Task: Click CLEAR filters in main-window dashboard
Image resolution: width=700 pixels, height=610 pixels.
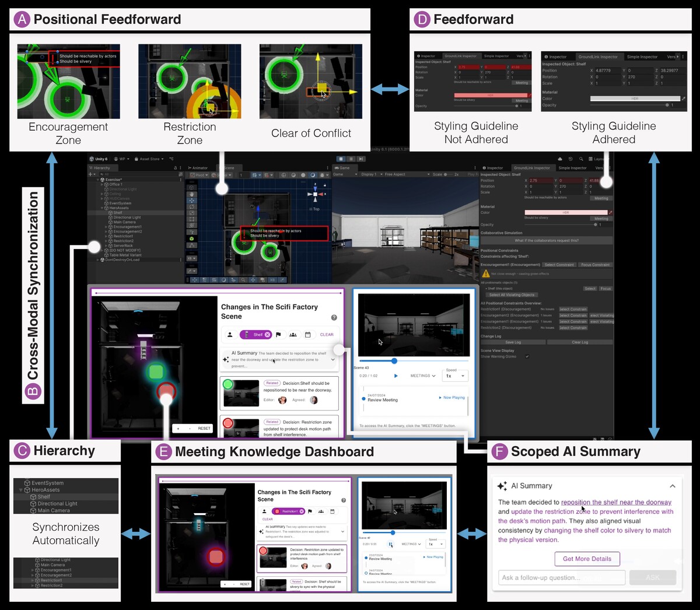Action: (327, 335)
